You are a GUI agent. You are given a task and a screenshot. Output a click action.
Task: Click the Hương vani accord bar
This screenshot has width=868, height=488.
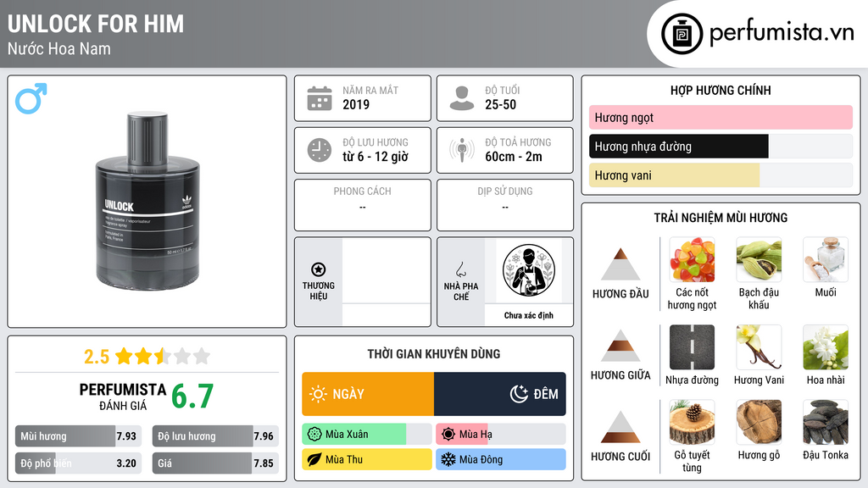pyautogui.click(x=721, y=175)
